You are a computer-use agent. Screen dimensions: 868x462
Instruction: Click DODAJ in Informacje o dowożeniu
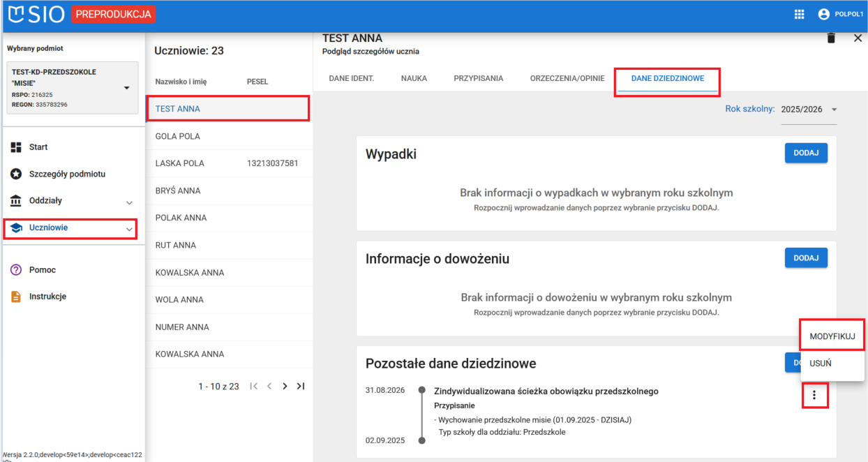[806, 258]
